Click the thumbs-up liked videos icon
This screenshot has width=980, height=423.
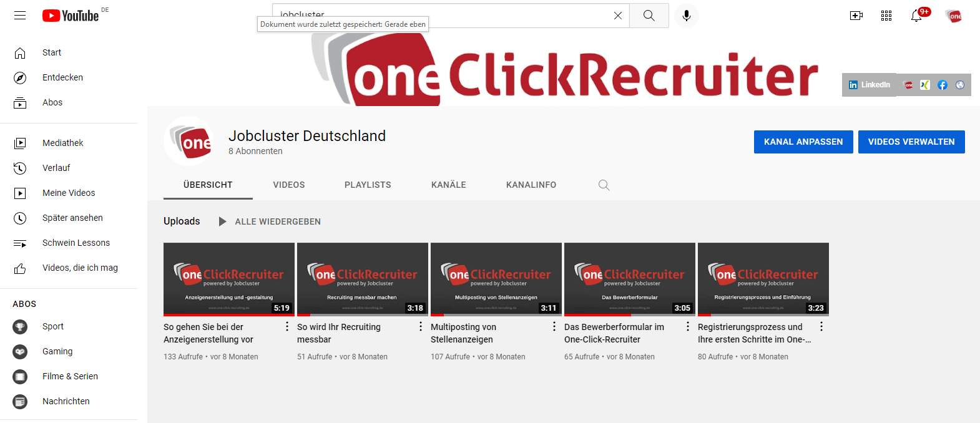[20, 268]
